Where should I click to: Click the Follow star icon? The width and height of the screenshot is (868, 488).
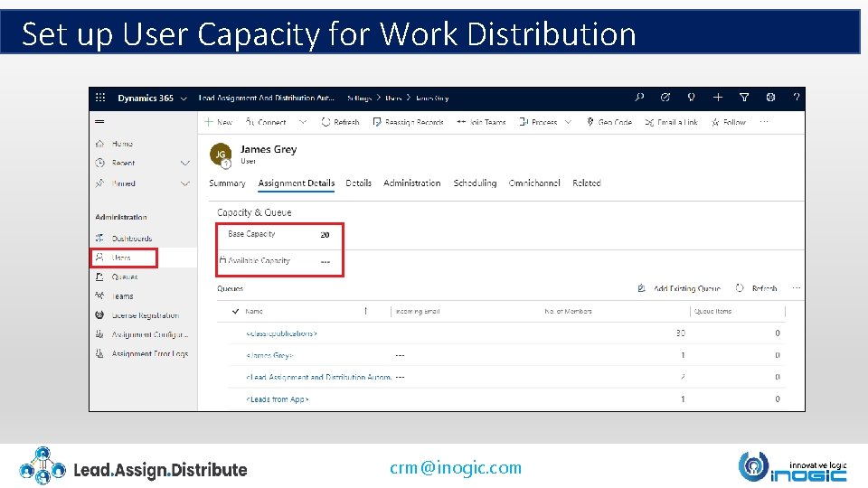click(x=715, y=122)
